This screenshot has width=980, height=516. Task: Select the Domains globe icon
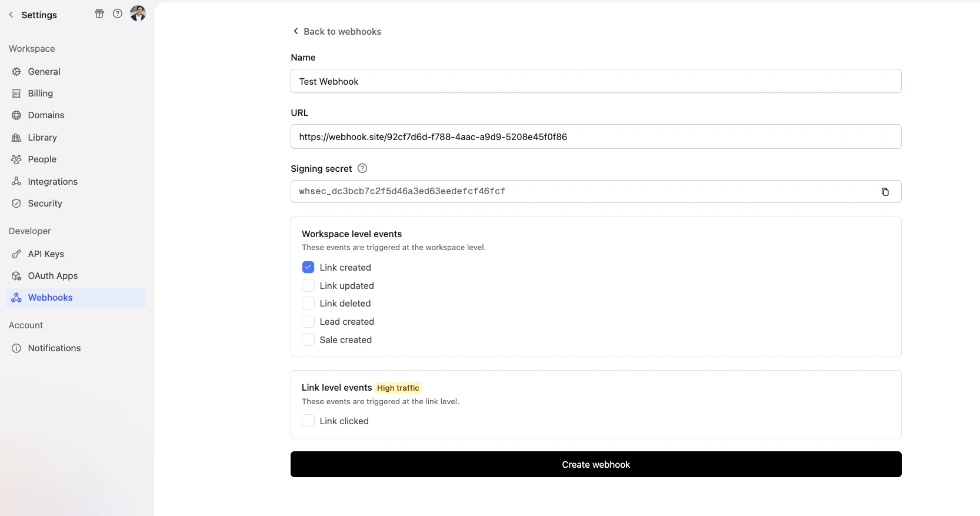coord(15,115)
